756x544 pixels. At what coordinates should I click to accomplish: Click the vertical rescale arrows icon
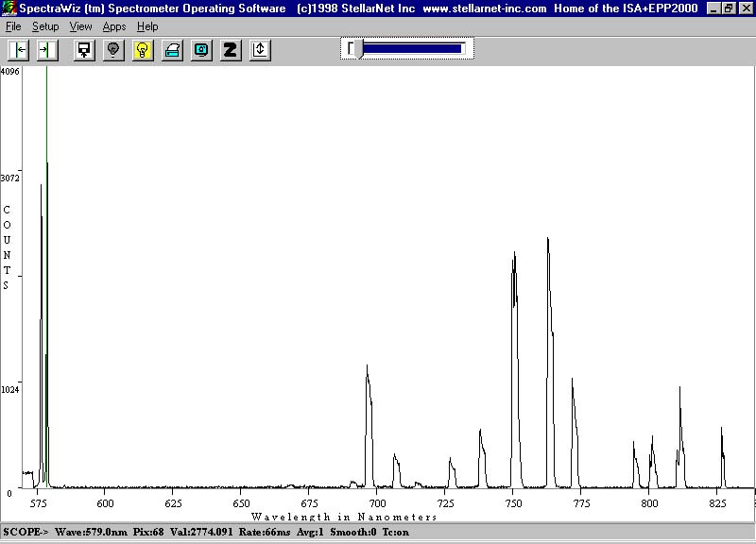[x=260, y=50]
